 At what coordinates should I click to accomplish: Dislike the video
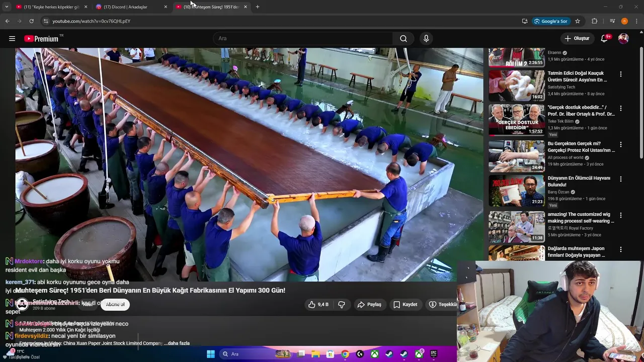coord(342,305)
